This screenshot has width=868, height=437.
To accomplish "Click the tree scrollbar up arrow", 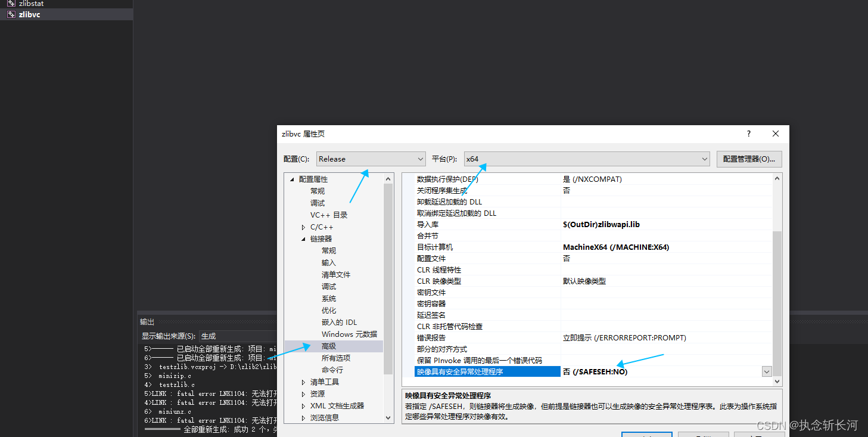I will point(388,178).
